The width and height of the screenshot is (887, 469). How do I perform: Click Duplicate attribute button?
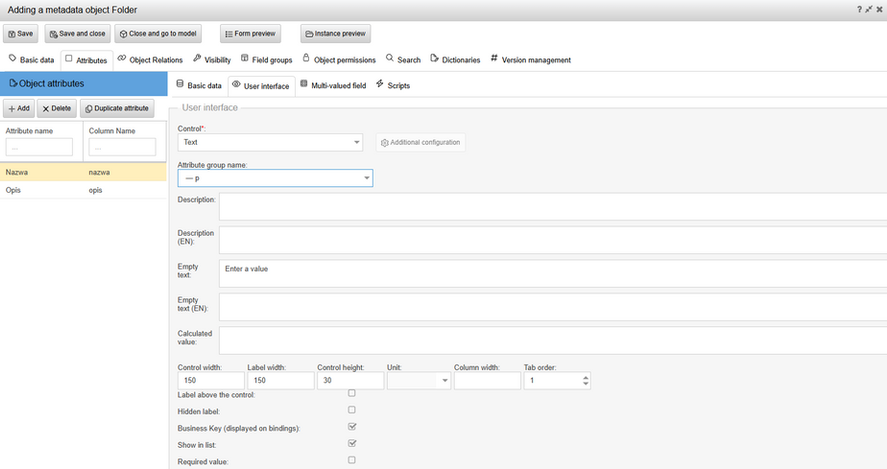pos(117,108)
